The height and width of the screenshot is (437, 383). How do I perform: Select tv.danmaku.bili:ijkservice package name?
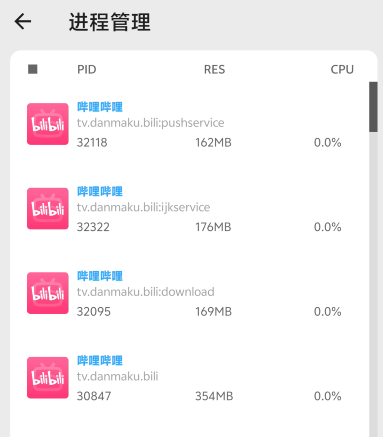pyautogui.click(x=143, y=207)
